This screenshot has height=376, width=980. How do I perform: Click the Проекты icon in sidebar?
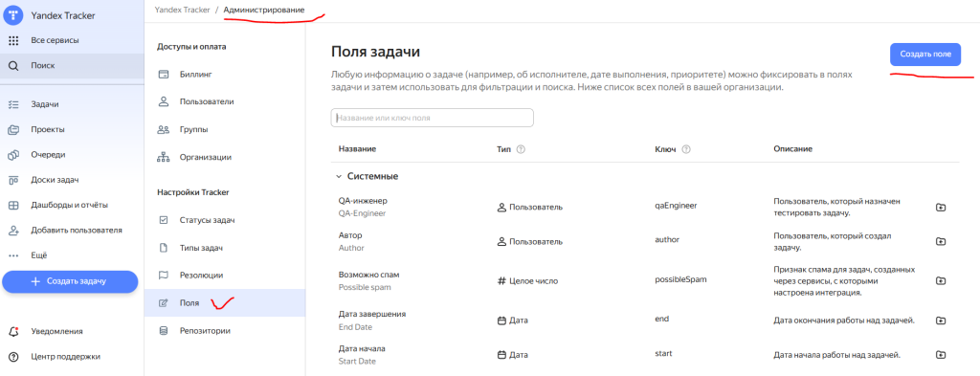pyautogui.click(x=13, y=130)
